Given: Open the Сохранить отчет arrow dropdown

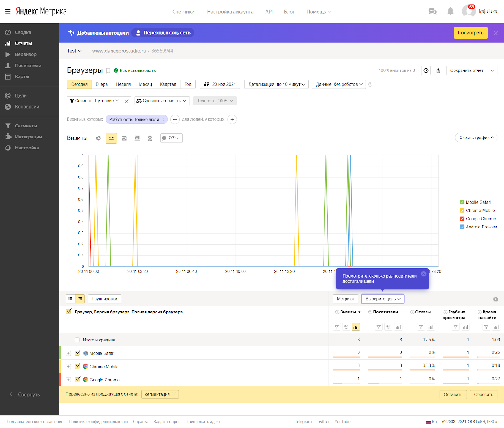Looking at the screenshot, I should [492, 70].
